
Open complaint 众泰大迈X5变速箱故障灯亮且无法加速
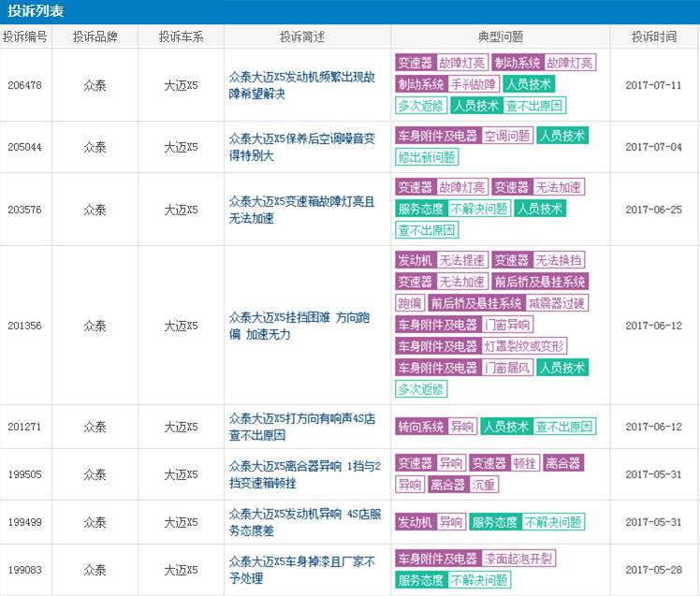click(302, 210)
